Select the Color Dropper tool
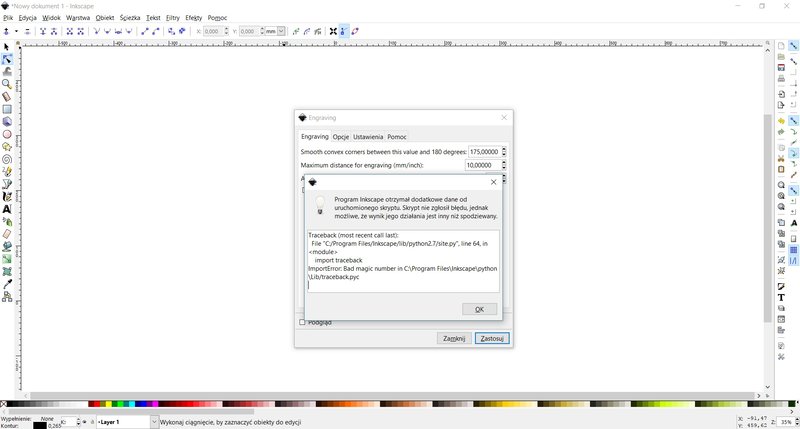Viewport: 800px width, 429px height. pyautogui.click(x=7, y=284)
